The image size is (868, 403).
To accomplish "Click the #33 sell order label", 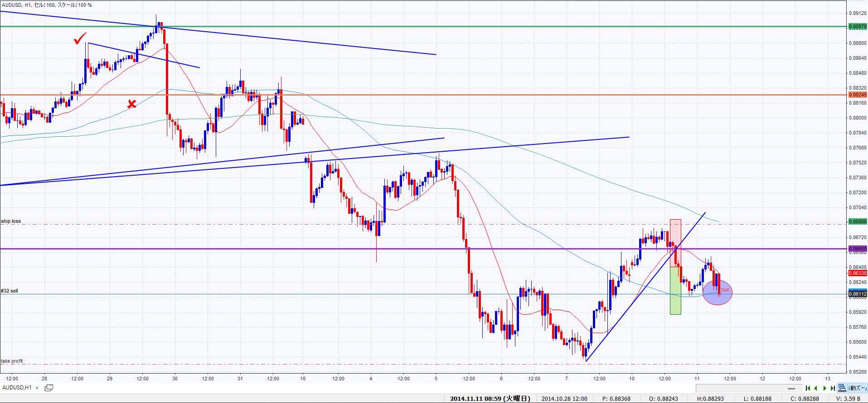I will pyautogui.click(x=10, y=291).
